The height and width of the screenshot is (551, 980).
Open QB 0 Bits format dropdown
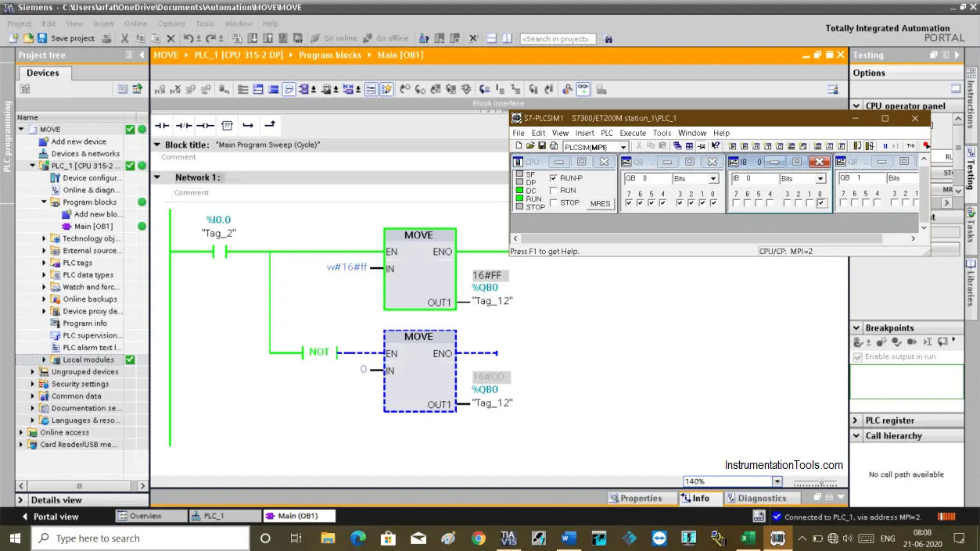[713, 179]
